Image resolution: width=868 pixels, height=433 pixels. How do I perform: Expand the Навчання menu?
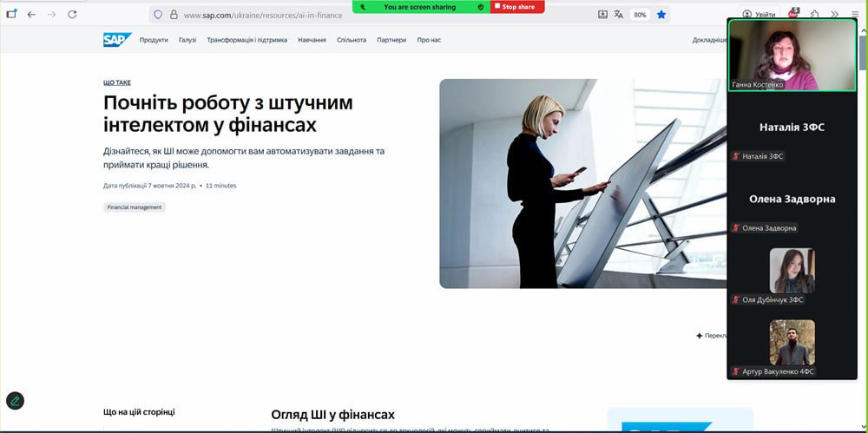312,40
